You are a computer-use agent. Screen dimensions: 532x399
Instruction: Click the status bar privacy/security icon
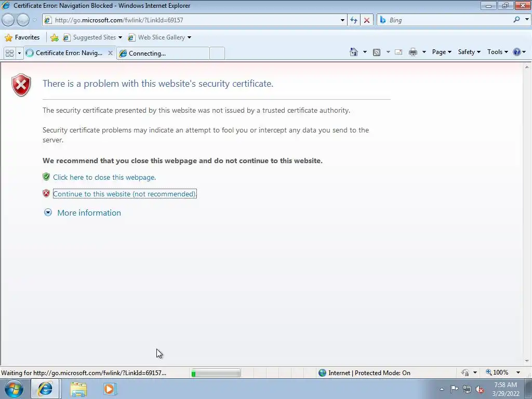point(465,373)
